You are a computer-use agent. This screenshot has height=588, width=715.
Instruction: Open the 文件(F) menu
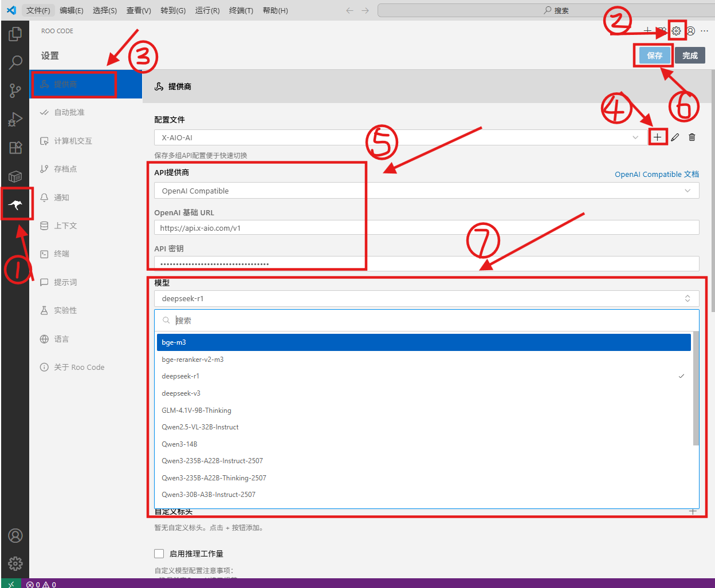pyautogui.click(x=38, y=10)
